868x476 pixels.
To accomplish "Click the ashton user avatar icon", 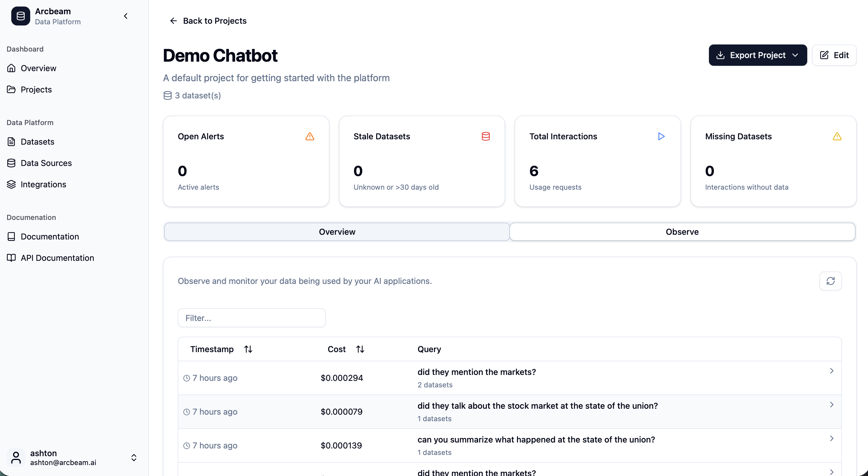I will (16, 457).
